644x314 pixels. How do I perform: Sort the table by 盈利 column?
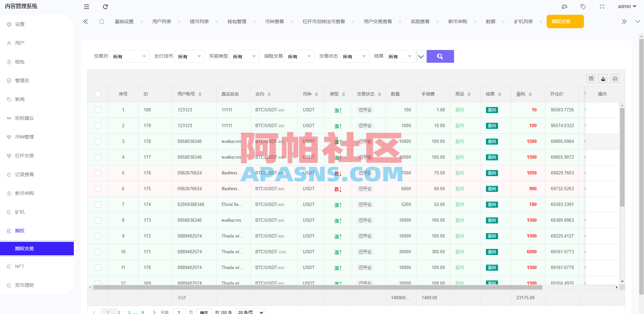530,94
